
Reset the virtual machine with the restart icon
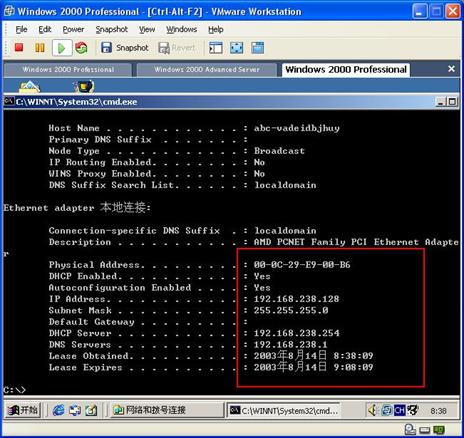[81, 48]
